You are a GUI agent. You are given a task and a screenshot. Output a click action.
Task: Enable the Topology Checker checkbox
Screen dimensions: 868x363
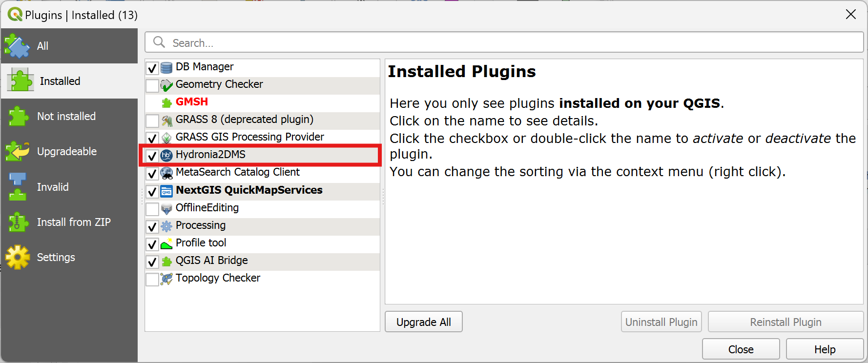152,279
